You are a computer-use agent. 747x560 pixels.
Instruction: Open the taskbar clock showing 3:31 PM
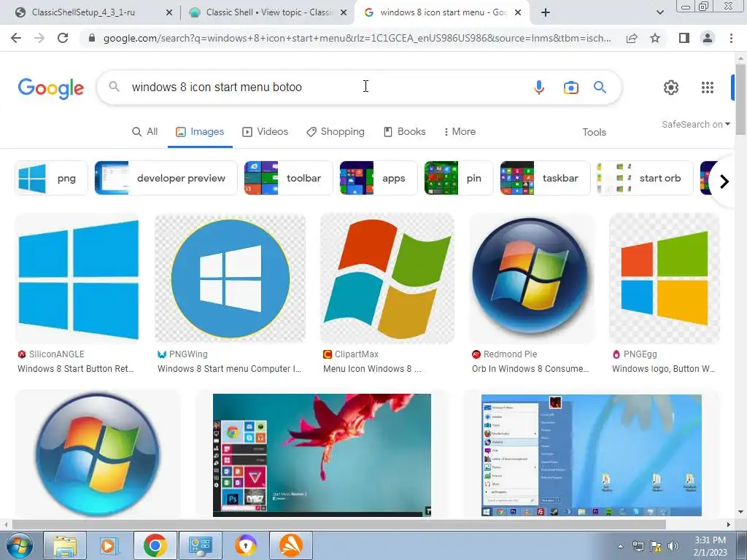pos(710,546)
